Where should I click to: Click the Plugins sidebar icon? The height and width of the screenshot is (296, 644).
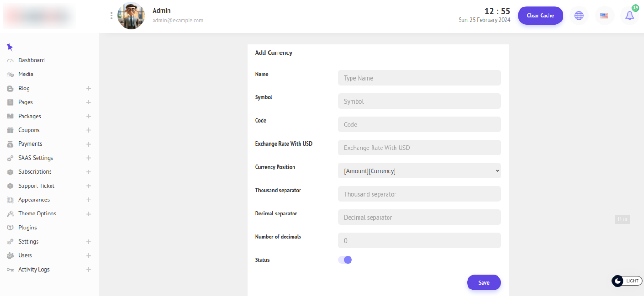pos(10,228)
